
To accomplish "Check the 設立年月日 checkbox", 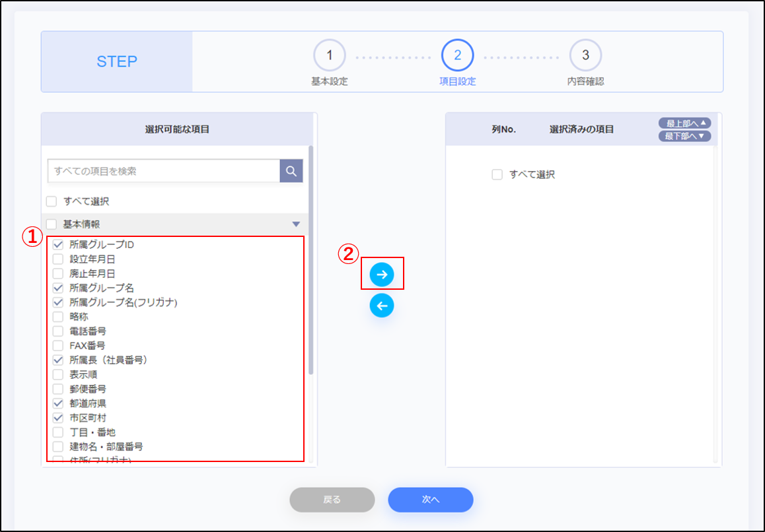I will pos(58,259).
